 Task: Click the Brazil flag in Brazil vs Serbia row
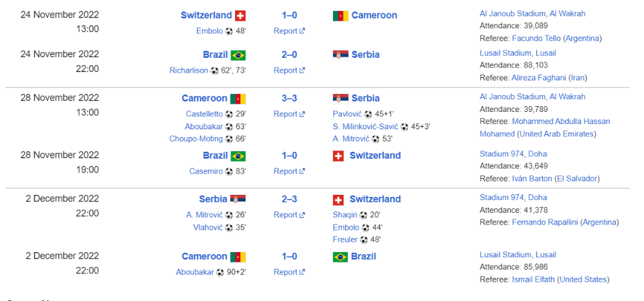point(238,55)
